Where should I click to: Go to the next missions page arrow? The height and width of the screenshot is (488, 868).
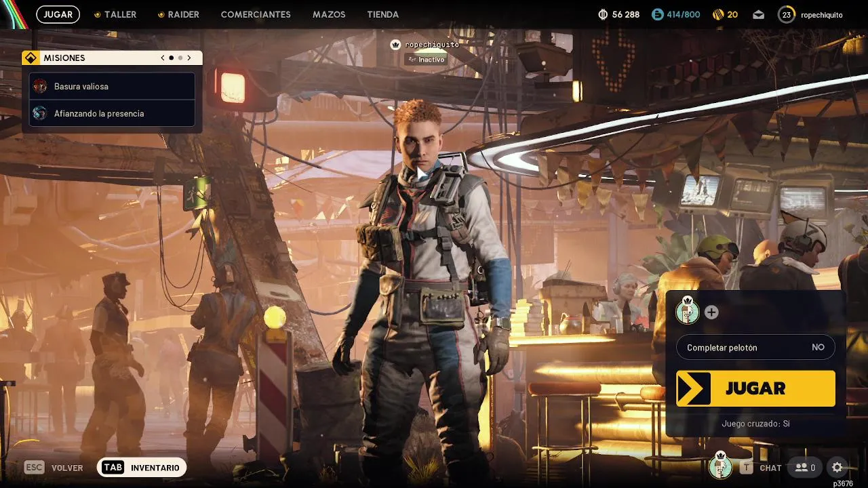[x=189, y=58]
